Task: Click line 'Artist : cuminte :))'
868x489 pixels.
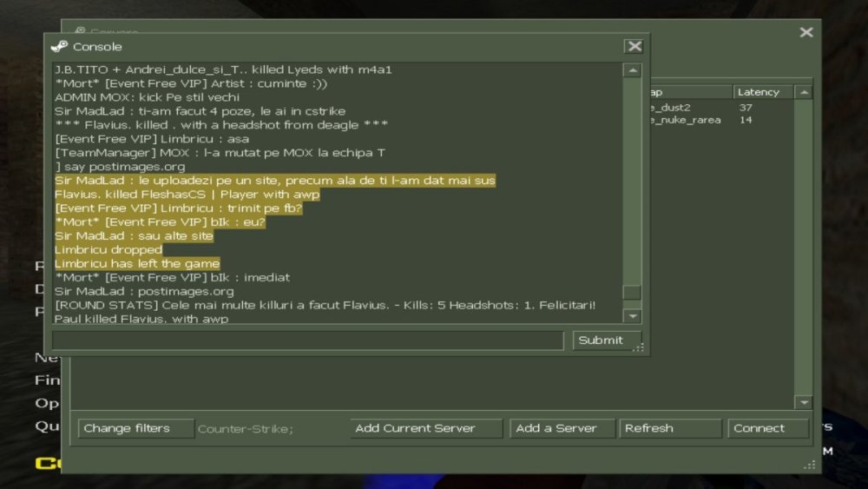Action: tap(191, 83)
